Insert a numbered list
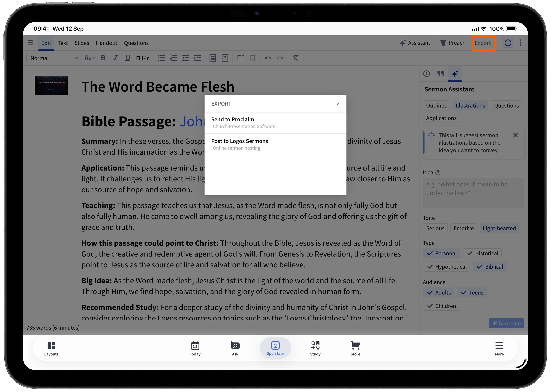 173,58
